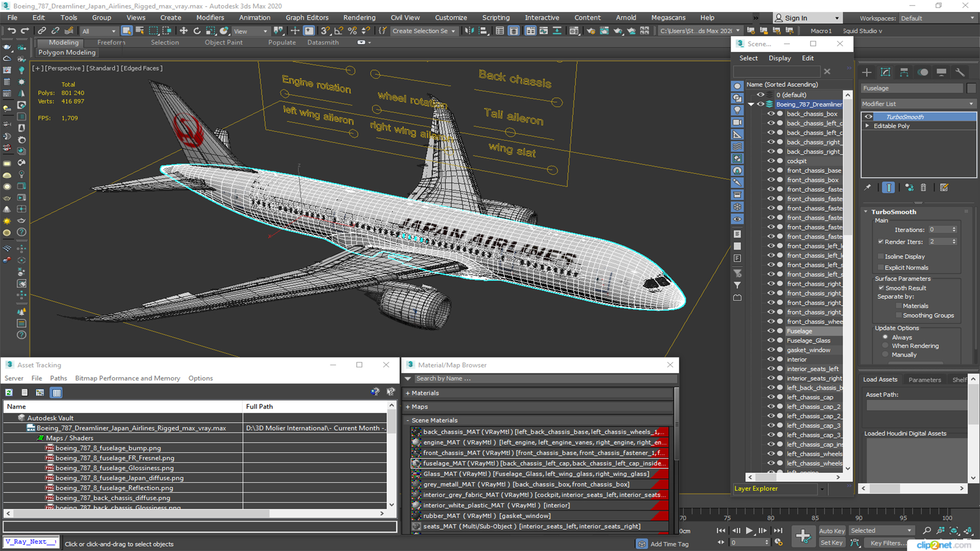This screenshot has width=980, height=551.
Task: Open the Create Selection Set dropdown
Action: (x=424, y=31)
